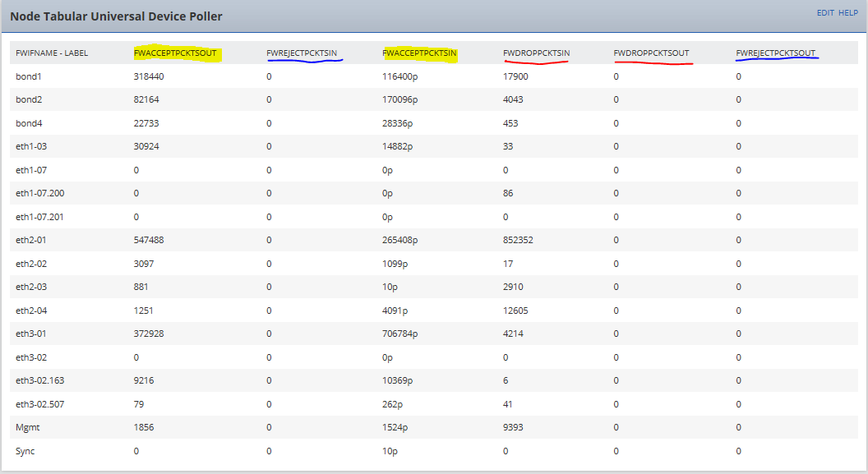This screenshot has height=474, width=868.
Task: Click the value 170096p for bond2
Action: point(399,99)
